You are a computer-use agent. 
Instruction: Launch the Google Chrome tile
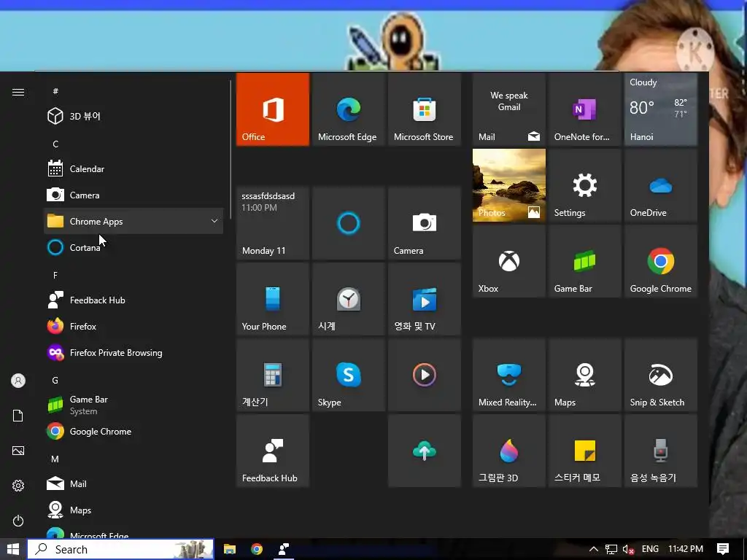pyautogui.click(x=661, y=261)
